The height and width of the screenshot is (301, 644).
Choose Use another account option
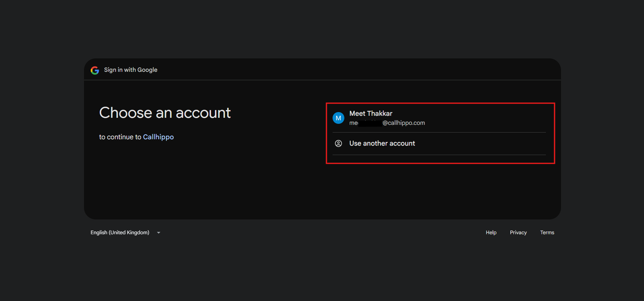tap(439, 144)
